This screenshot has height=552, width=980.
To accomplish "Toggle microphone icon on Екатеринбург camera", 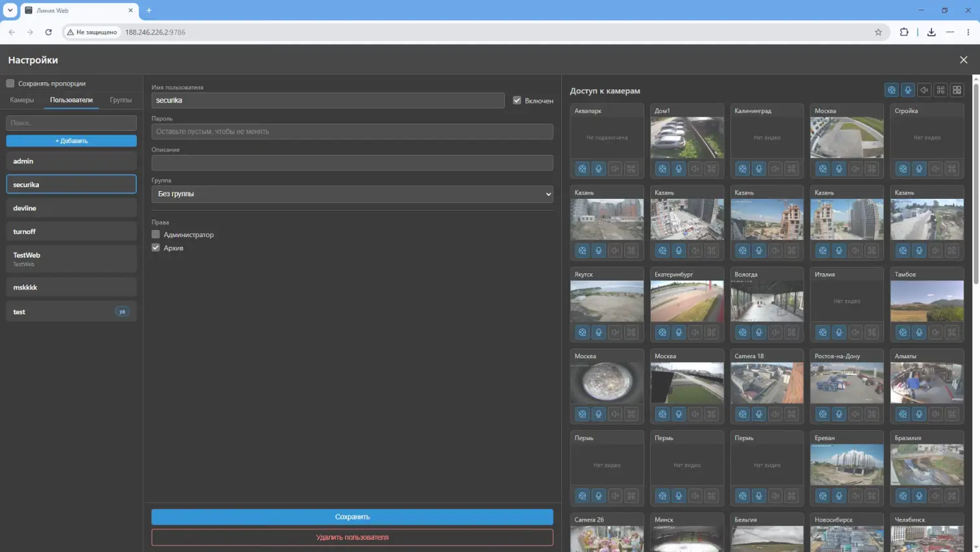I will (x=679, y=332).
